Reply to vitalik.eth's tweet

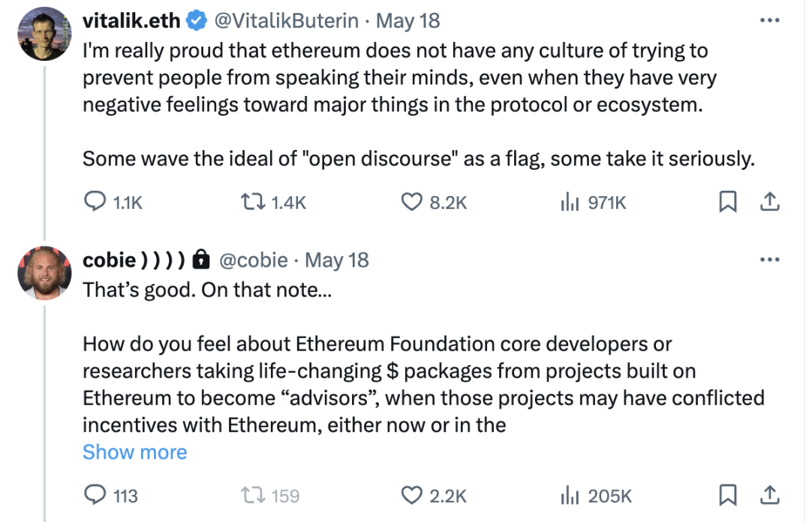93,202
